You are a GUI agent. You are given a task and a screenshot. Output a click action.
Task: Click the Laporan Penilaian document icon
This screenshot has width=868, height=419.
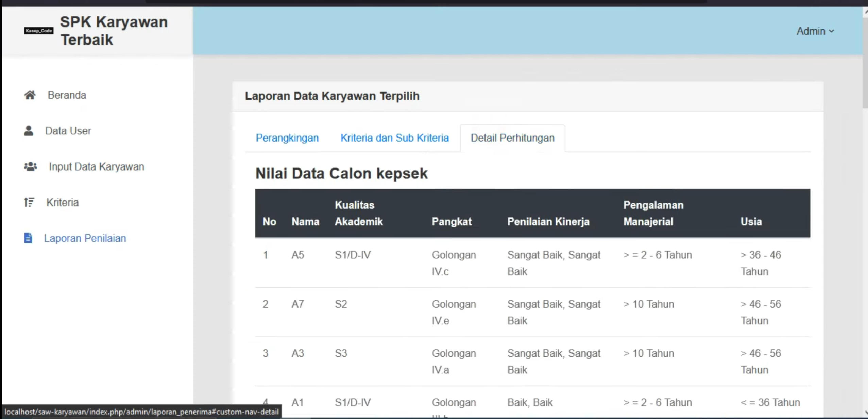[28, 238]
